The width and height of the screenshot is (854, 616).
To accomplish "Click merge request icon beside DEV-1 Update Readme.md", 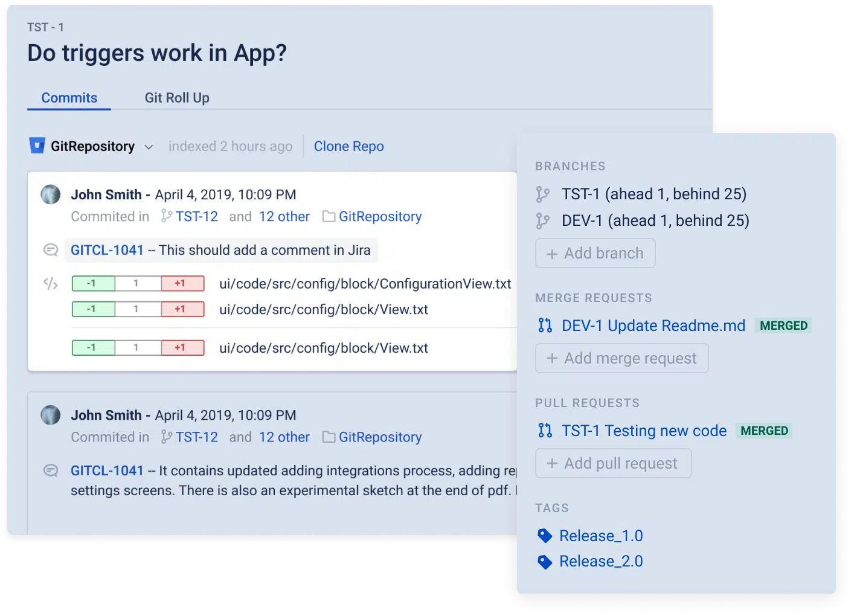I will coord(545,326).
